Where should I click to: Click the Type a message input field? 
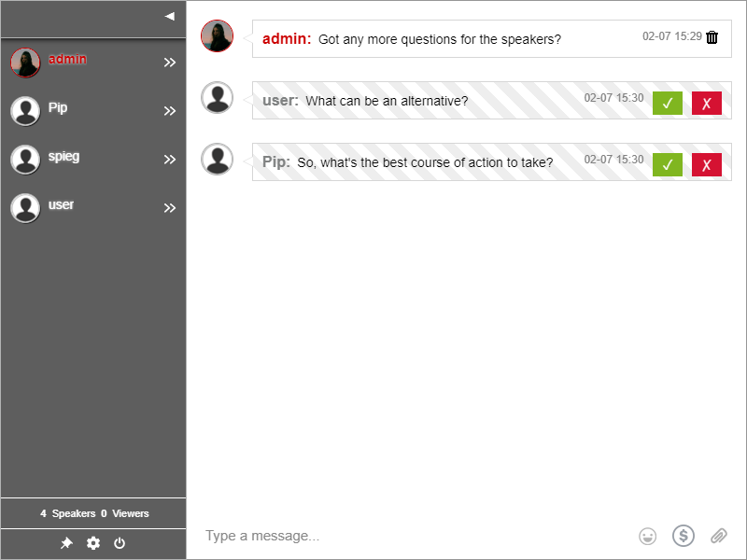point(411,536)
